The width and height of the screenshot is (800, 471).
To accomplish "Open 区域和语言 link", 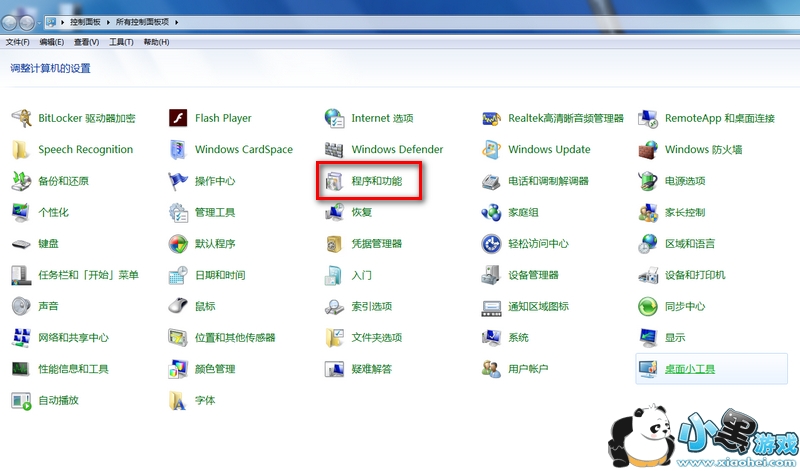I will pyautogui.click(x=690, y=244).
